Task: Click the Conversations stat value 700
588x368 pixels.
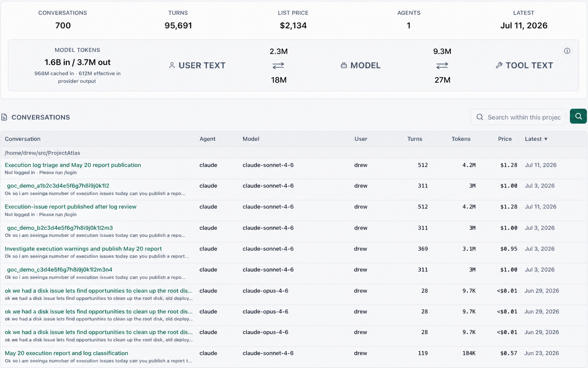Action: pyautogui.click(x=63, y=26)
